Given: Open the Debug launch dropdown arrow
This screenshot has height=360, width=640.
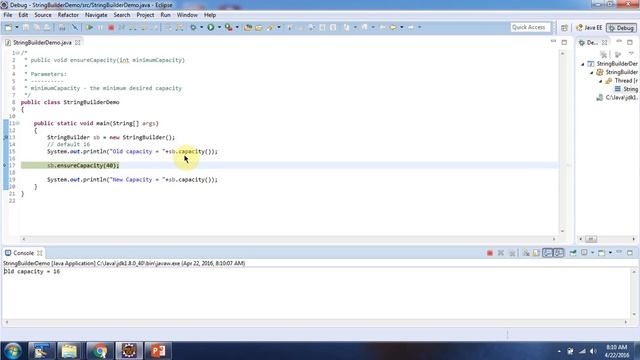Looking at the screenshot, I should click(202, 27).
